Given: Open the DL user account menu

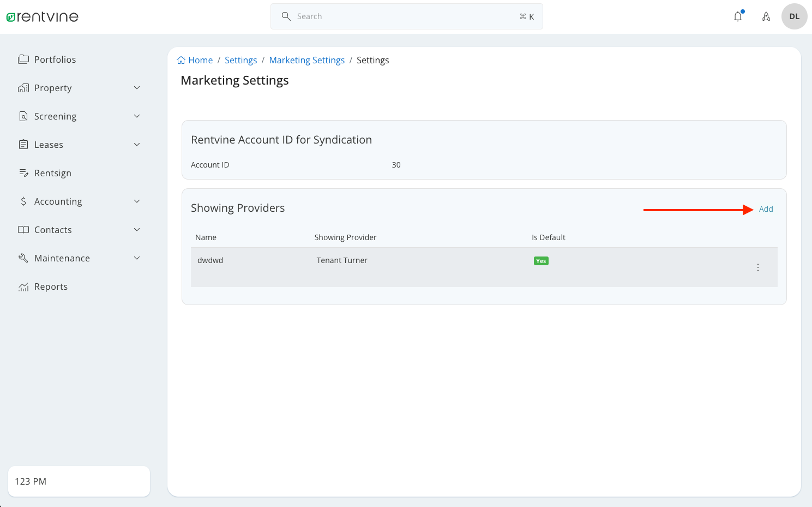Looking at the screenshot, I should (794, 16).
